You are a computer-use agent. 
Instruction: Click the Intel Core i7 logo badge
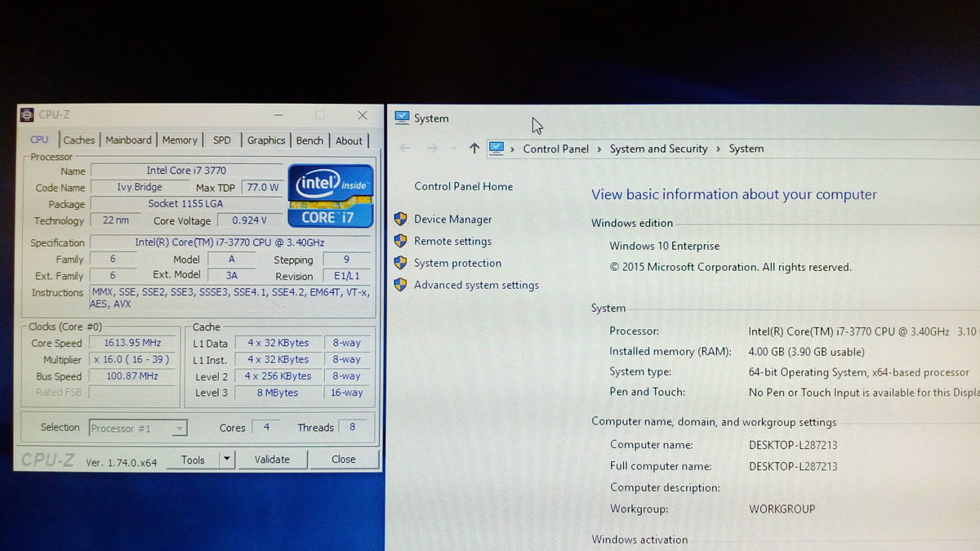click(330, 196)
